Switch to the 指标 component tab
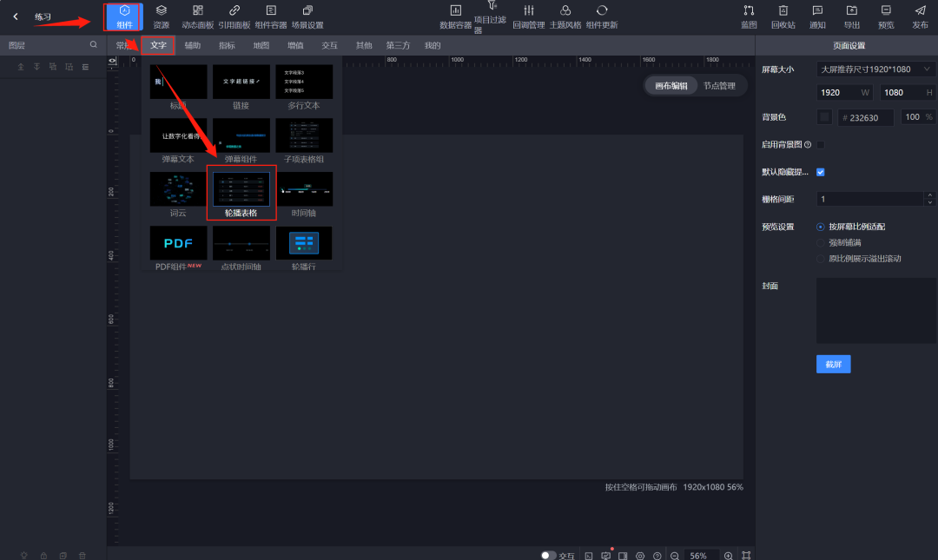Viewport: 938px width, 560px height. coord(227,45)
